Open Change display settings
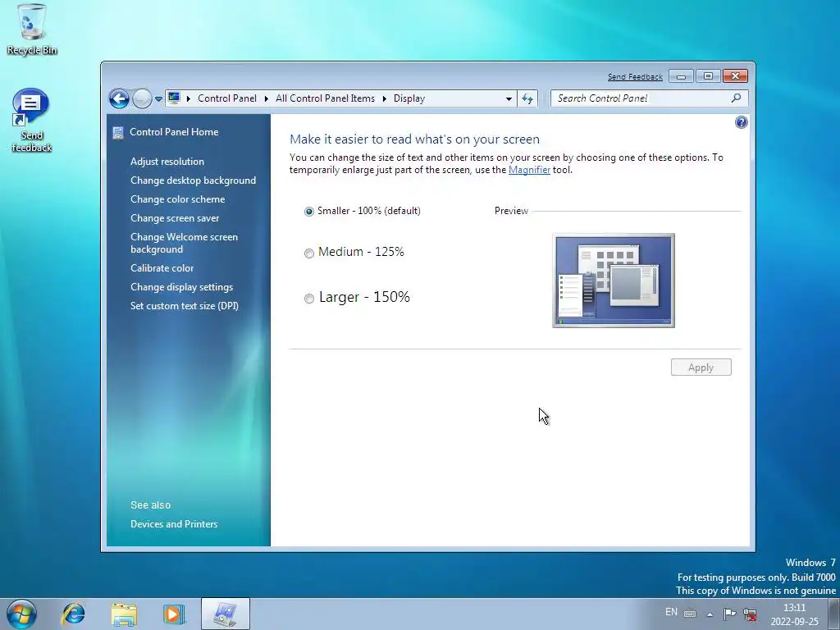 181,287
